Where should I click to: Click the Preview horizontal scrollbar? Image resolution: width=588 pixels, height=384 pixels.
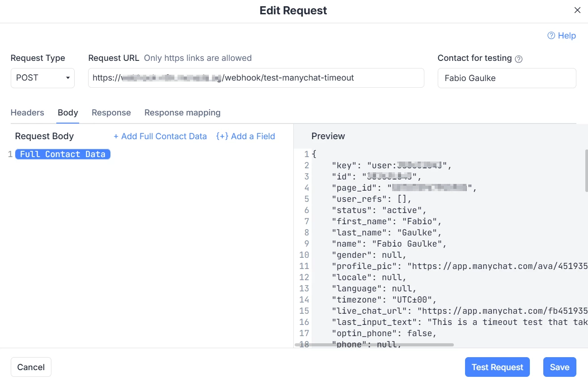coord(374,345)
